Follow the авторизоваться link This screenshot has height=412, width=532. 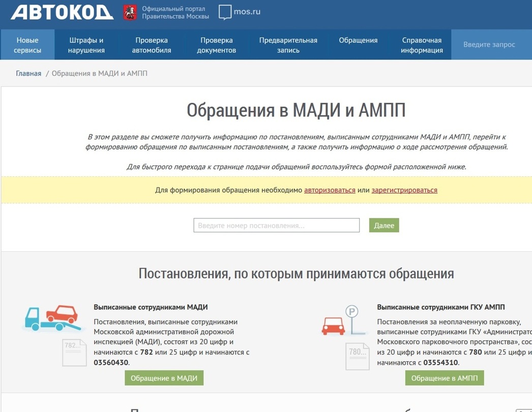pos(330,190)
